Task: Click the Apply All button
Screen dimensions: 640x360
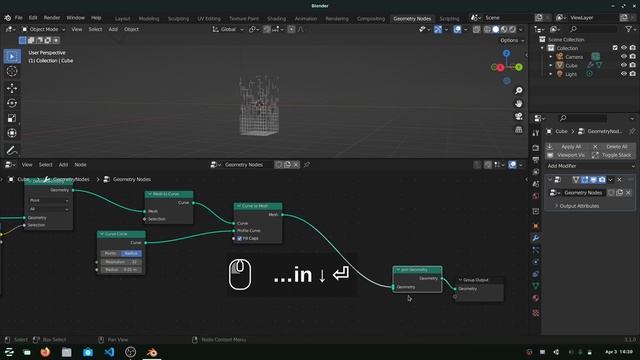Action: pos(567,147)
